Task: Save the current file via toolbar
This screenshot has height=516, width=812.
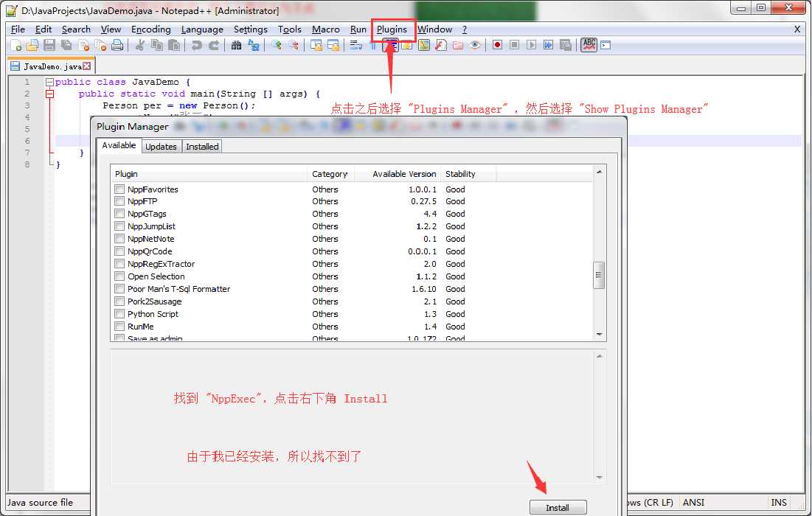Action: tap(49, 46)
